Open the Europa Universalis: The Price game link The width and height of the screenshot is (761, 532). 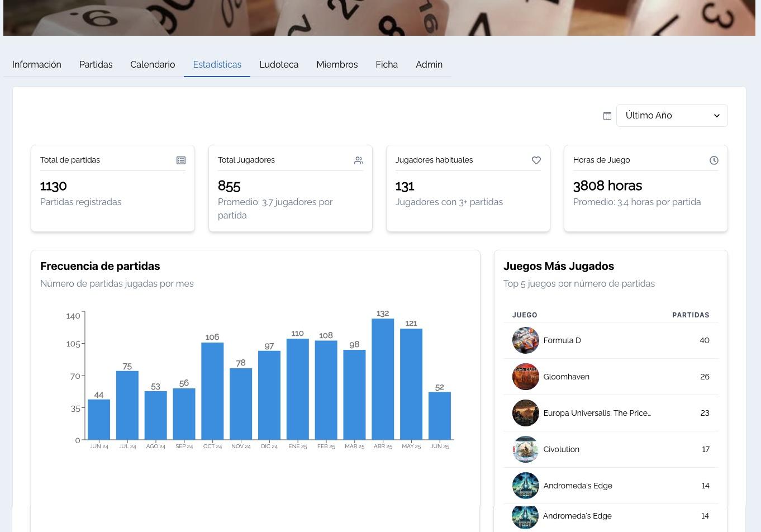pyautogui.click(x=597, y=413)
